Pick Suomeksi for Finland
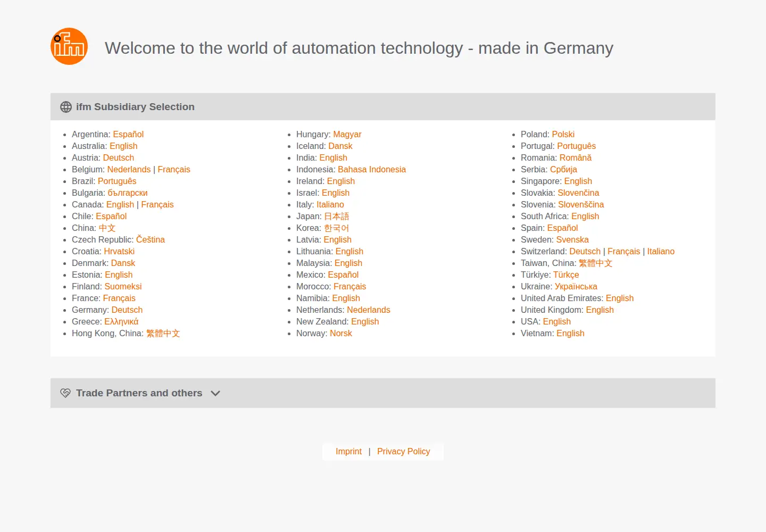The image size is (766, 532). (x=123, y=286)
